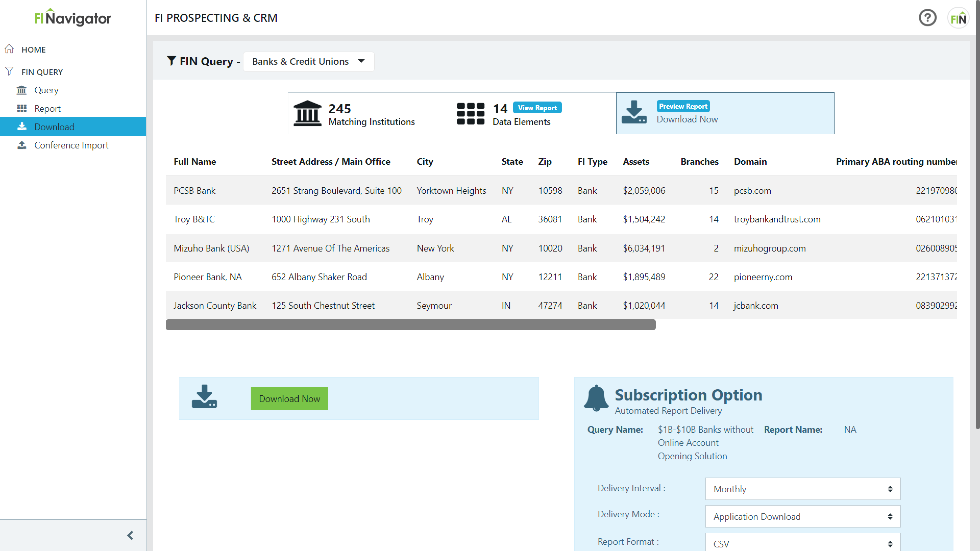The width and height of the screenshot is (980, 551).
Task: Click the FI PROSPECTING & CRM title
Action: 216,18
